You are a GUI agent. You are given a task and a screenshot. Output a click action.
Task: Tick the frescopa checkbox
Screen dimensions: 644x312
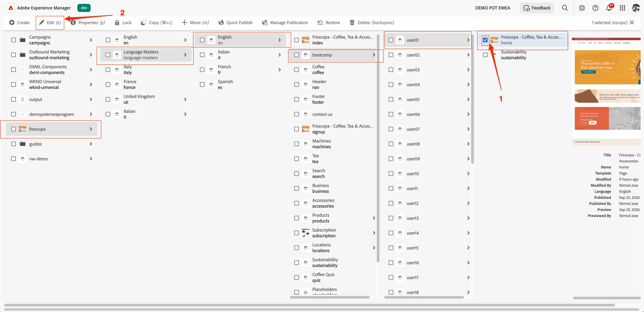tap(13, 129)
